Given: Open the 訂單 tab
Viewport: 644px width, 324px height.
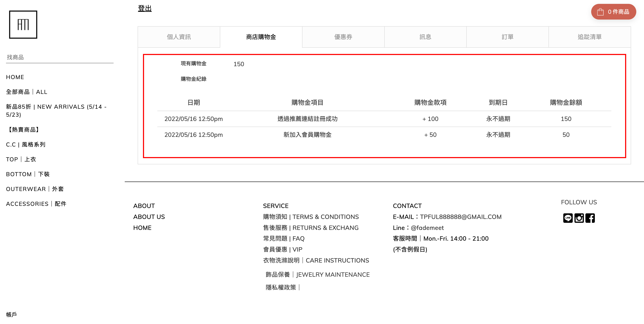Looking at the screenshot, I should (507, 37).
